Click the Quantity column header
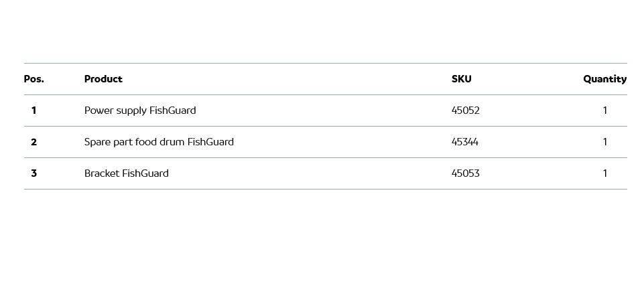This screenshot has width=644, height=292. click(x=604, y=79)
